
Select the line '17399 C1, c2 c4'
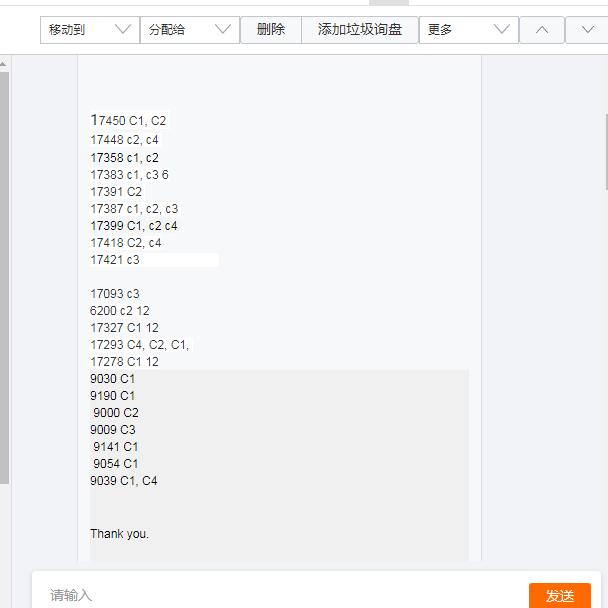point(134,226)
